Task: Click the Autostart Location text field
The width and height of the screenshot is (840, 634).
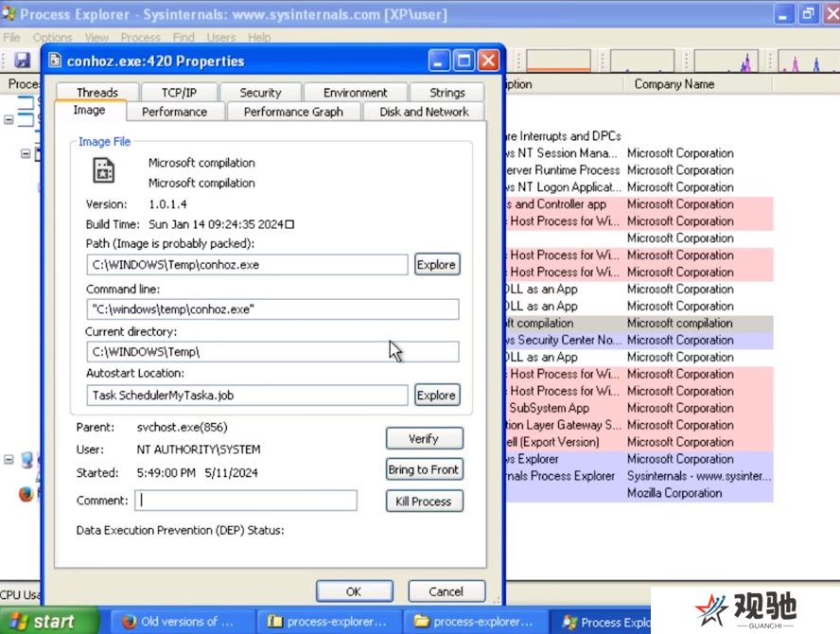Action: [247, 395]
